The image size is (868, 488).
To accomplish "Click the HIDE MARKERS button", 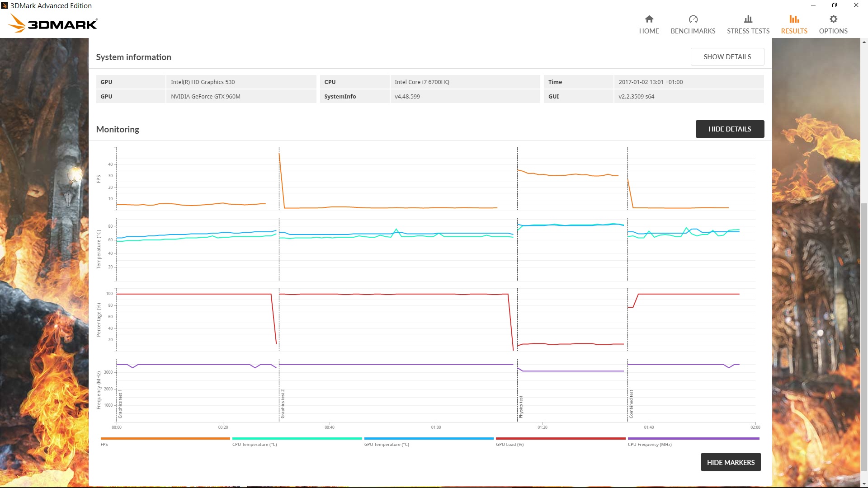I will 731,462.
